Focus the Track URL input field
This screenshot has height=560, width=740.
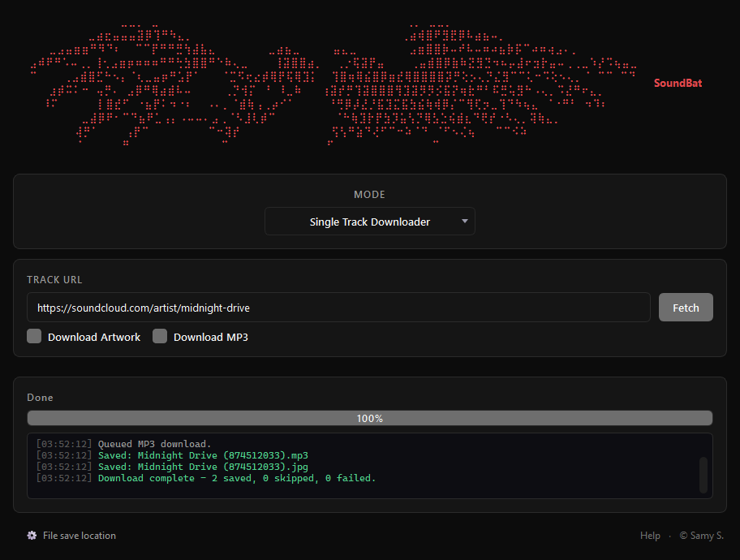click(x=338, y=308)
